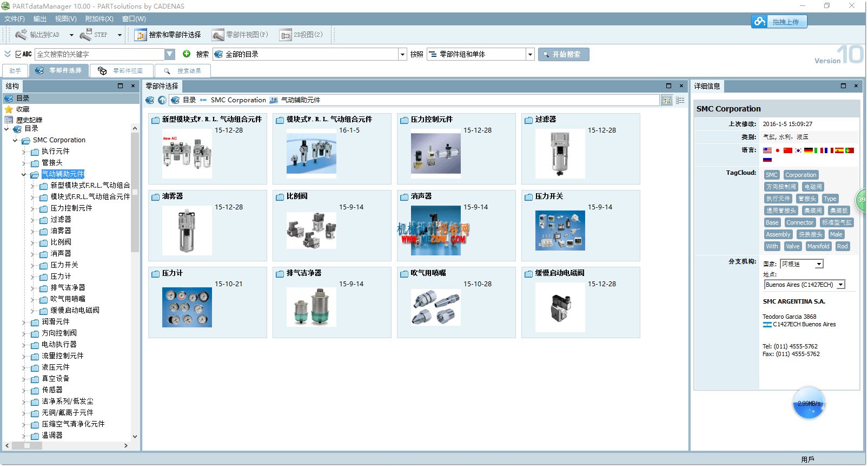Switch to the 零部件视图 tab
The height and width of the screenshot is (467, 868).
[x=122, y=71]
